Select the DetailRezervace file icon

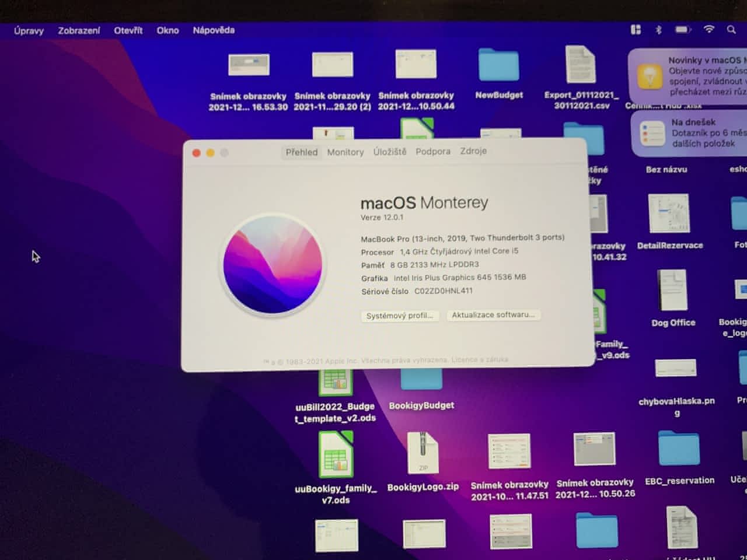pos(669,214)
